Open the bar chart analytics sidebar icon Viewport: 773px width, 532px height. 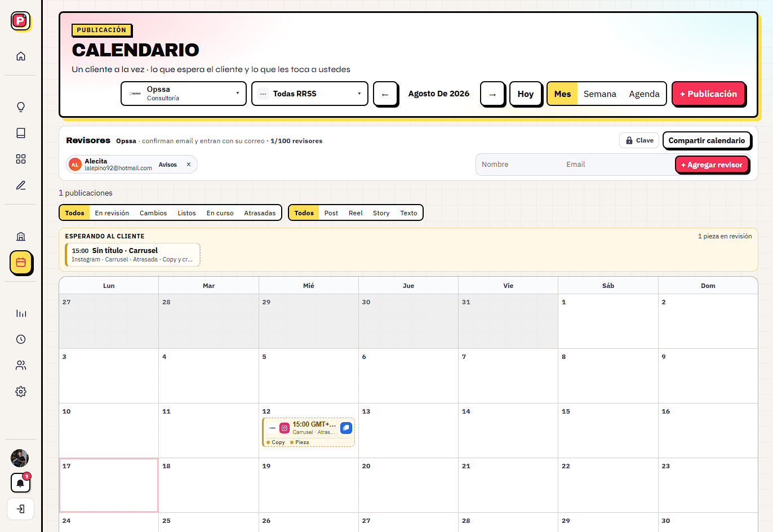click(21, 313)
